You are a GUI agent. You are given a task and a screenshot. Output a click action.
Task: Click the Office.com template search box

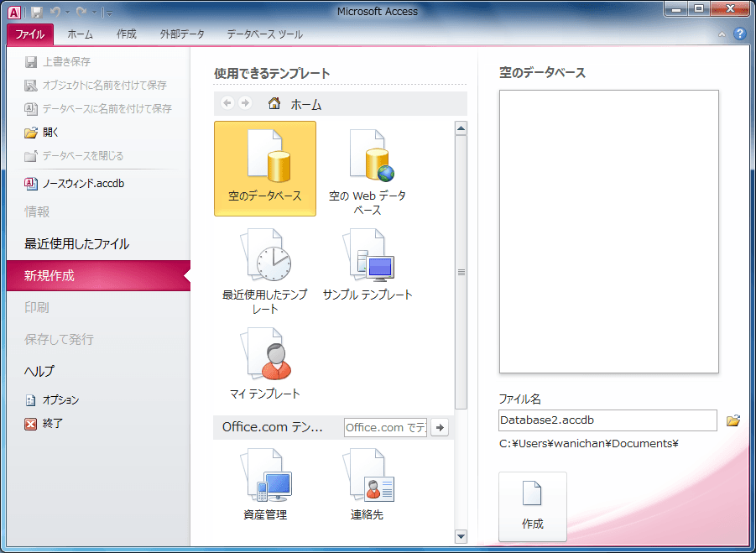click(x=385, y=428)
